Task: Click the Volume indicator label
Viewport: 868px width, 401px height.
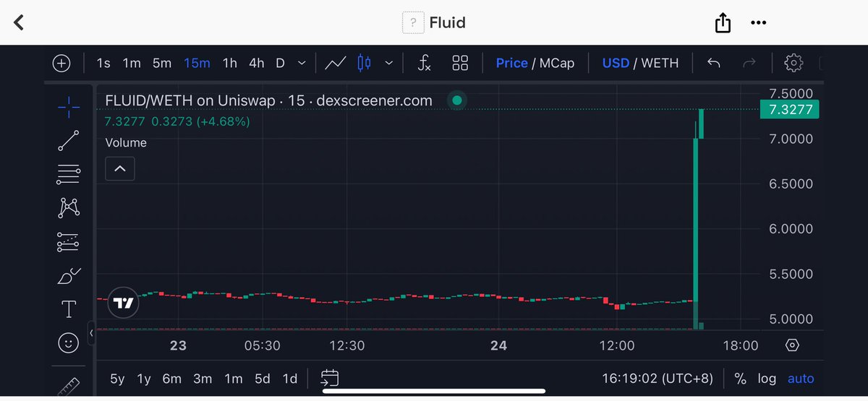Action: pos(126,143)
